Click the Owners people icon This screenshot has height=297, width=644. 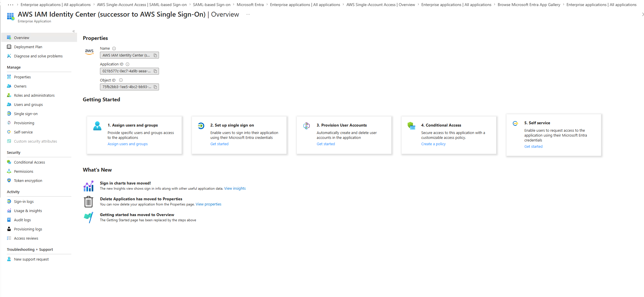click(9, 86)
